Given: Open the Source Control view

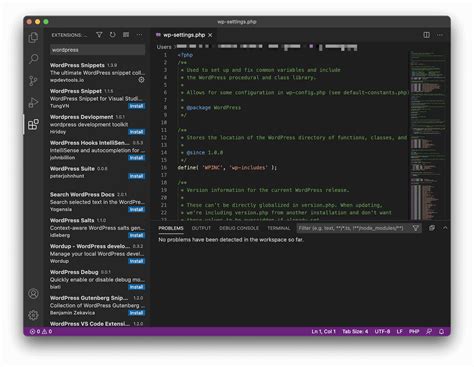Looking at the screenshot, I should (33, 81).
